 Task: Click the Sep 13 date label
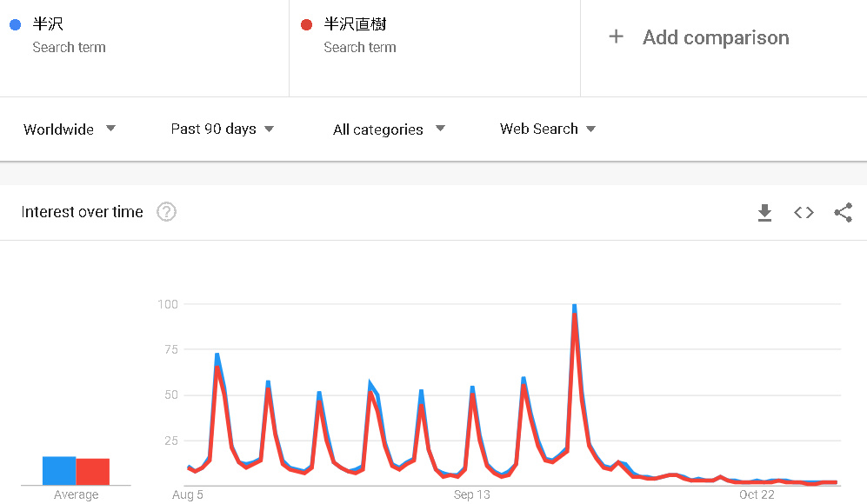(471, 494)
